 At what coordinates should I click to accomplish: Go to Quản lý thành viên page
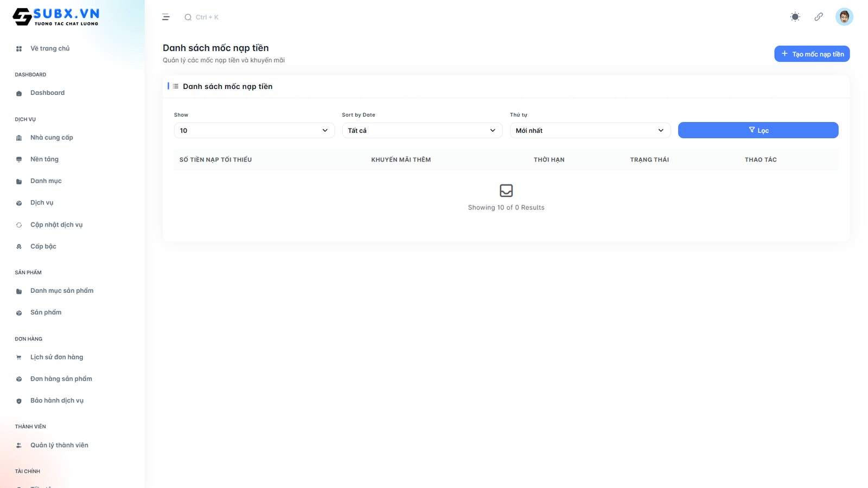[x=59, y=445]
